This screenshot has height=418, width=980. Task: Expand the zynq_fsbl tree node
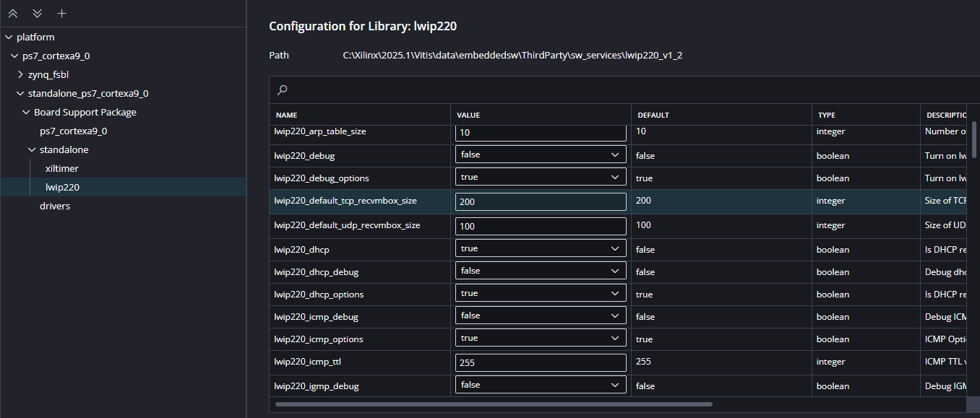[20, 74]
